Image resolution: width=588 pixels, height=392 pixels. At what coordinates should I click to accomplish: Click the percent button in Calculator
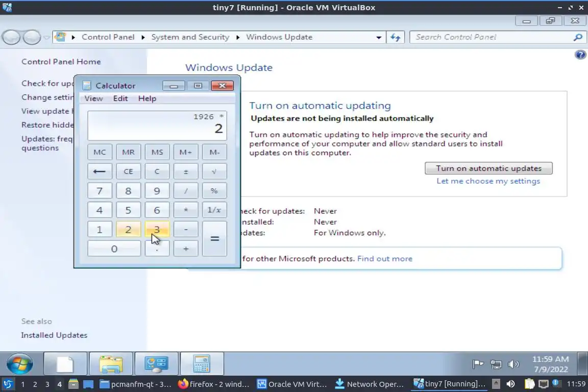214,190
